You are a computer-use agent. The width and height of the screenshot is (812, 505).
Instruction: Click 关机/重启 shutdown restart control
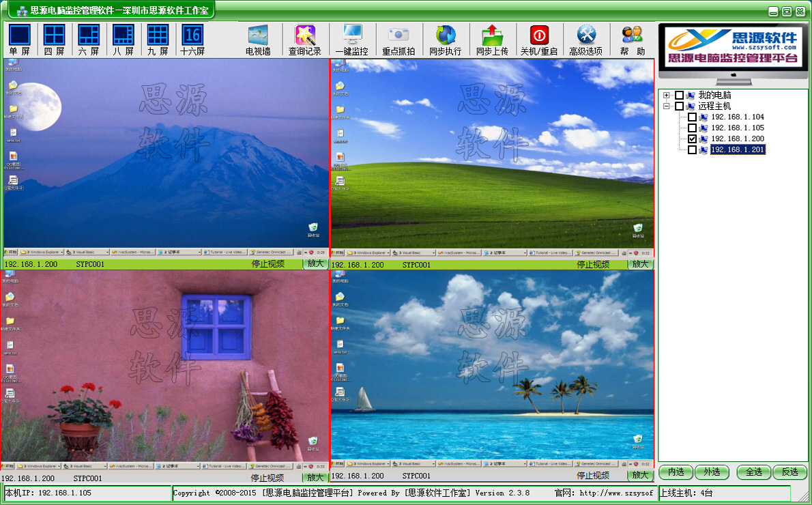click(540, 39)
